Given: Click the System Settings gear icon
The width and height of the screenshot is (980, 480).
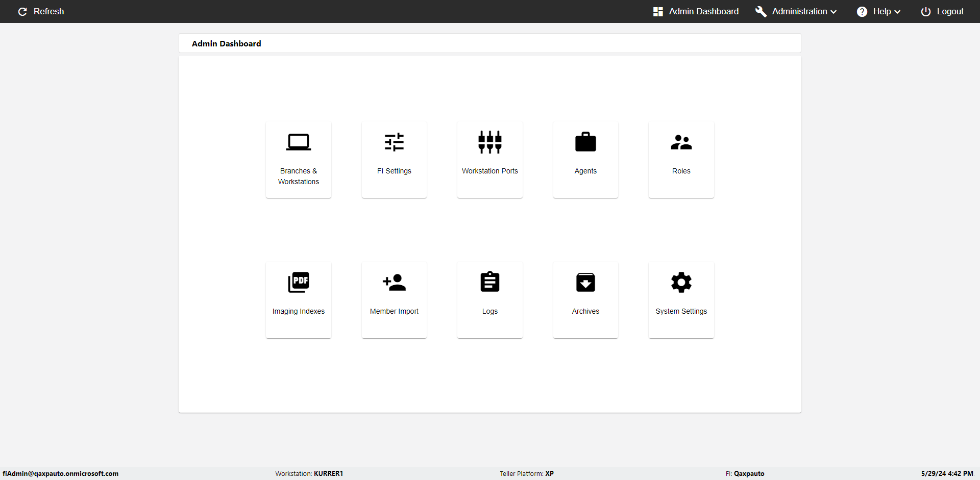Looking at the screenshot, I should tap(681, 282).
